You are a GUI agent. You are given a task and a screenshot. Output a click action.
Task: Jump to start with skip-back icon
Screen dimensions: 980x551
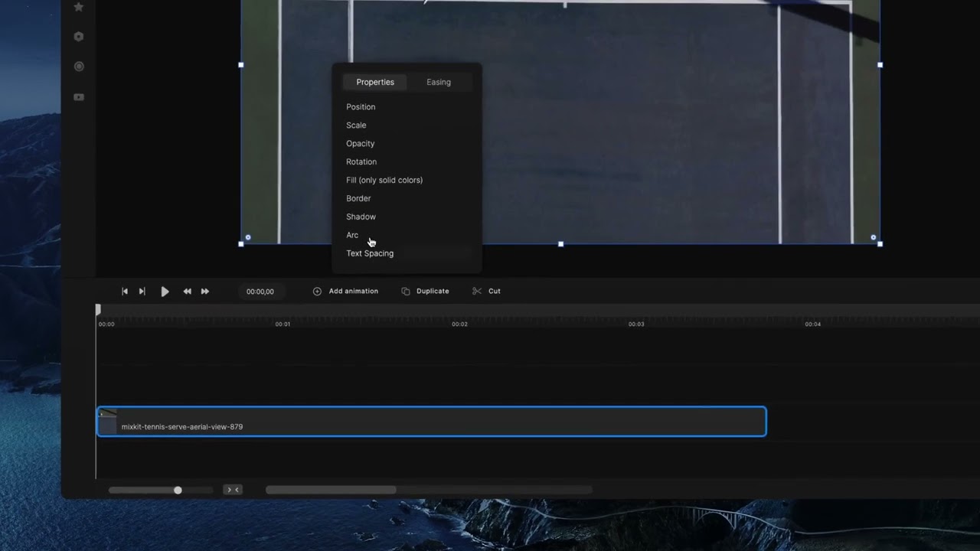click(x=125, y=292)
